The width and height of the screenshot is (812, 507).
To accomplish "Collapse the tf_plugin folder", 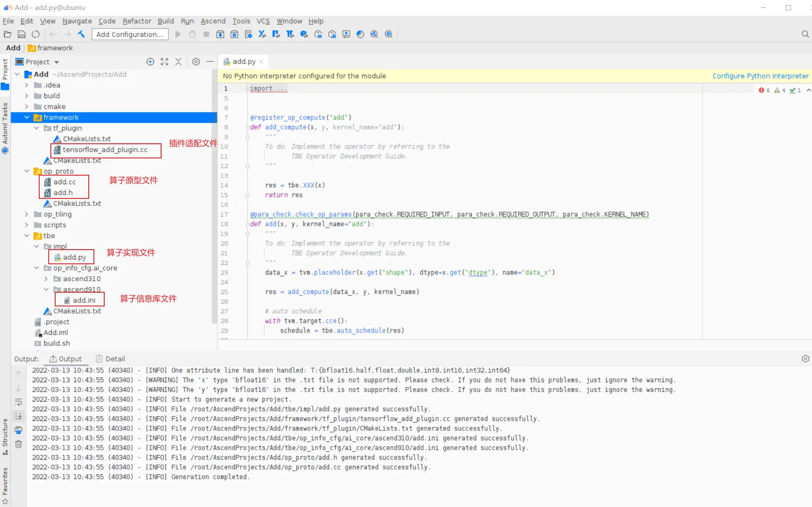I will (x=37, y=128).
